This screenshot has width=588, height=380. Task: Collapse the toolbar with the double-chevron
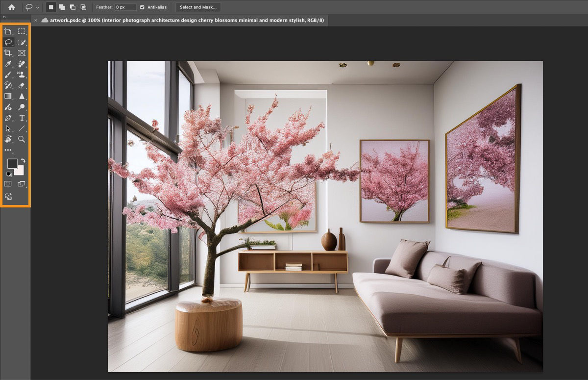coord(5,16)
